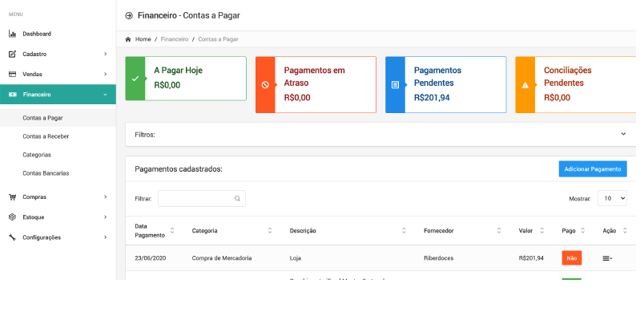644x312 pixels.
Task: Click the arrow circle icon beside page title
Action: click(129, 15)
